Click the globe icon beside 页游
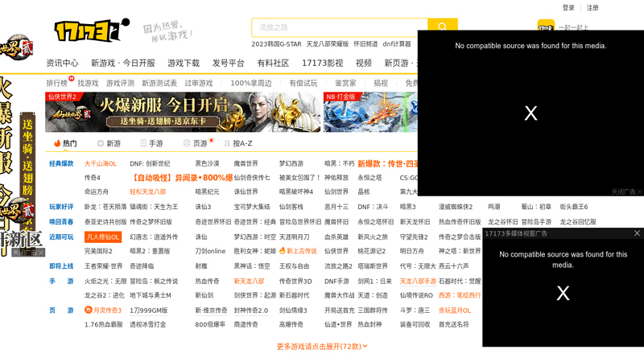Image resolution: width=644 pixels, height=362 pixels. 187,143
